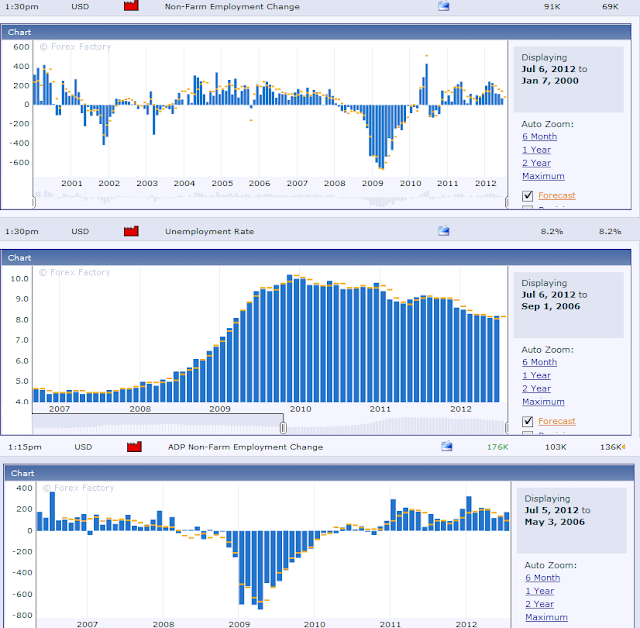This screenshot has width=640, height=628.
Task: Open detail folder icon for Unemployment Rate
Action: [444, 231]
